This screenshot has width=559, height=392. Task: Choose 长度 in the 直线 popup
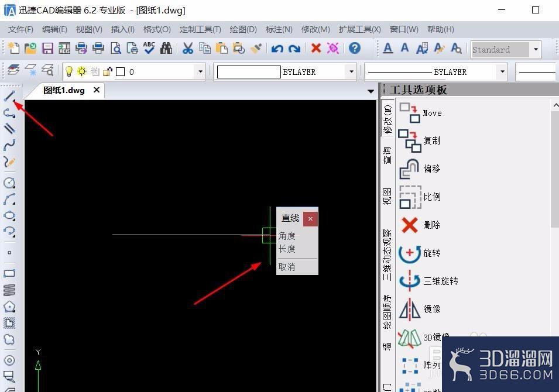[287, 249]
